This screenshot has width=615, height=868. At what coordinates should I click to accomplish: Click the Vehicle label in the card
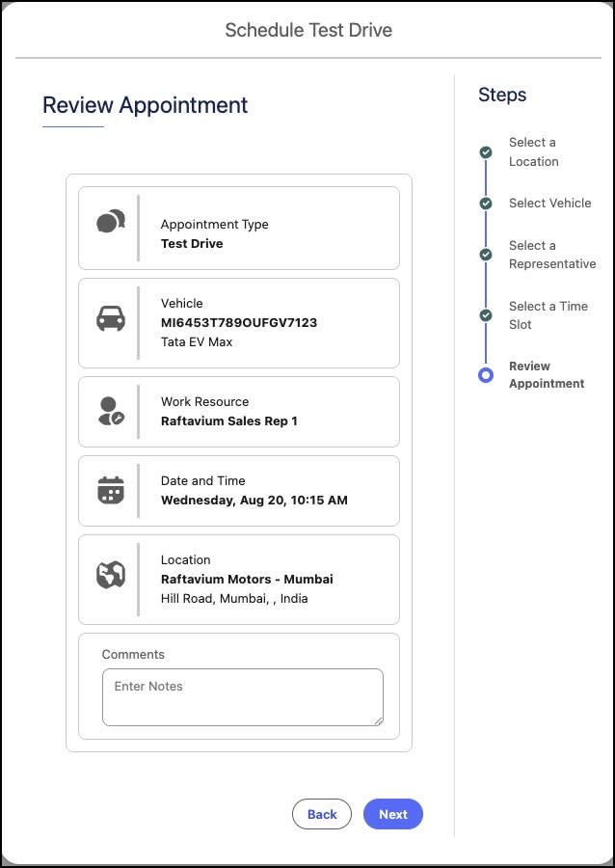(182, 304)
